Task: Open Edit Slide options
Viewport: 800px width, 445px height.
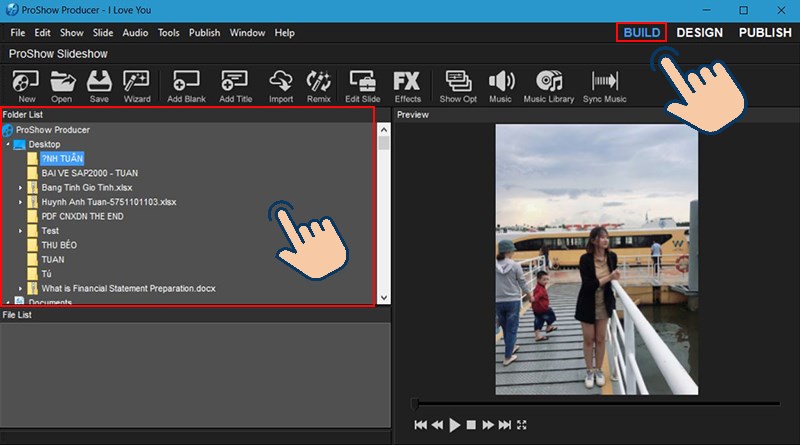Action: coord(362,87)
